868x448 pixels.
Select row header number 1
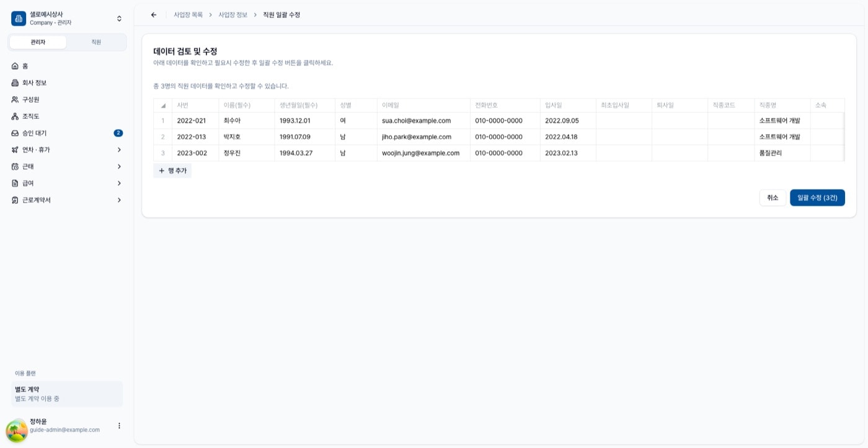click(163, 121)
